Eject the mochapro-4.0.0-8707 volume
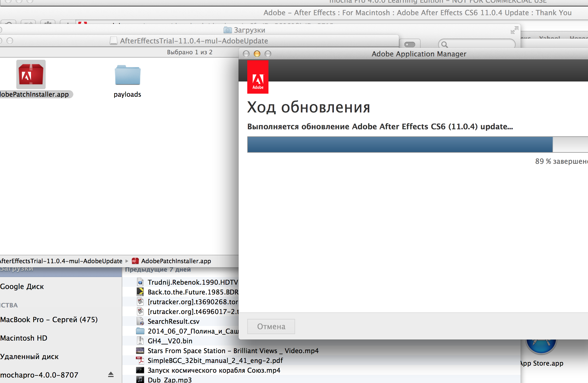Viewport: 588px width, 383px height. (x=111, y=375)
